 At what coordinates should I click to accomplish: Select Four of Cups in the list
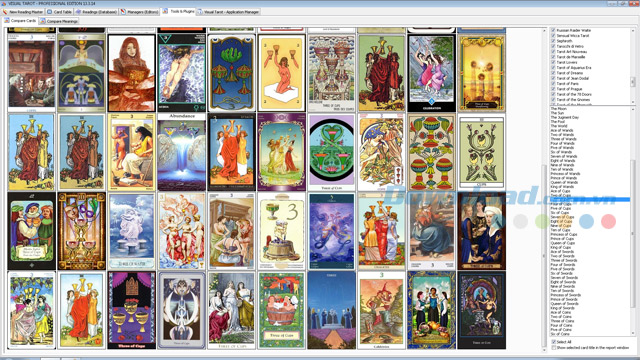pos(561,204)
